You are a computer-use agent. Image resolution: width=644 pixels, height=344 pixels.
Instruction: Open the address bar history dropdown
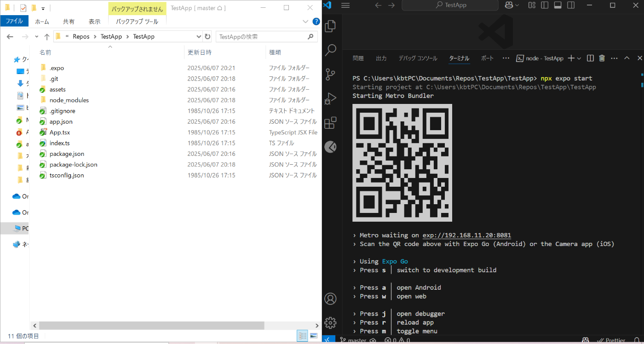[x=199, y=36]
